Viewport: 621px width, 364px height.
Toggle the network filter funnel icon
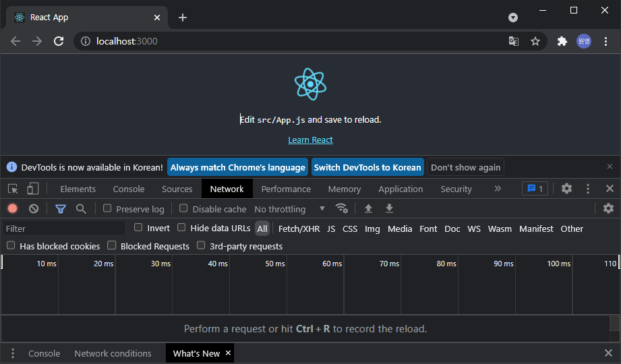pyautogui.click(x=61, y=209)
